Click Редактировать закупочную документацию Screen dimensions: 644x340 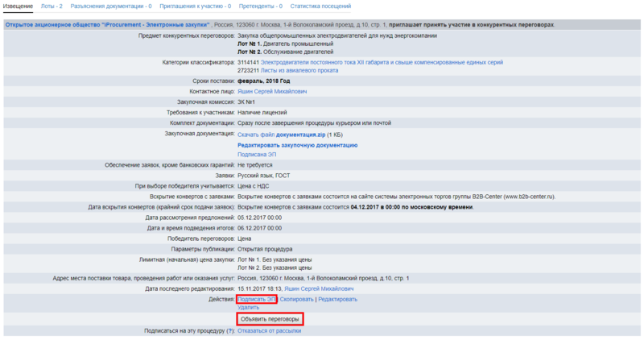297,145
